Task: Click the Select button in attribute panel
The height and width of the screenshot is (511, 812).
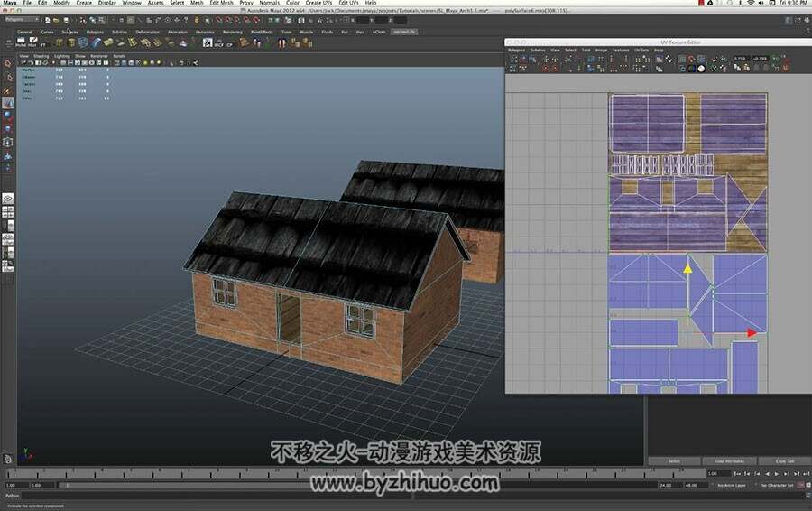Action: point(674,460)
